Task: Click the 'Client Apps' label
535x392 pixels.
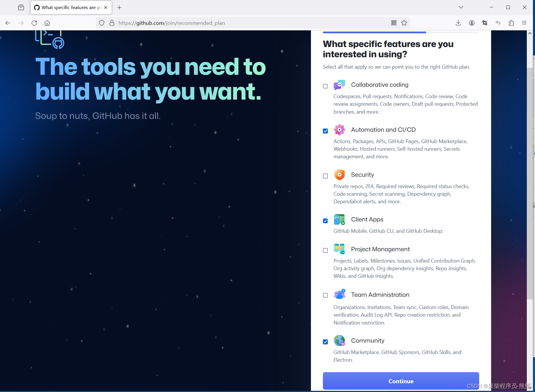Action: [367, 219]
